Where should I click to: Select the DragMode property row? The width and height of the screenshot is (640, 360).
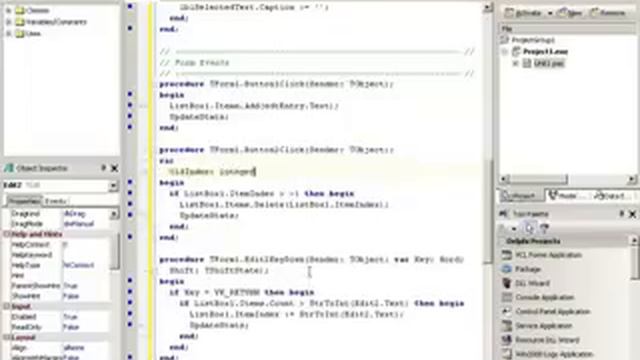(57, 224)
